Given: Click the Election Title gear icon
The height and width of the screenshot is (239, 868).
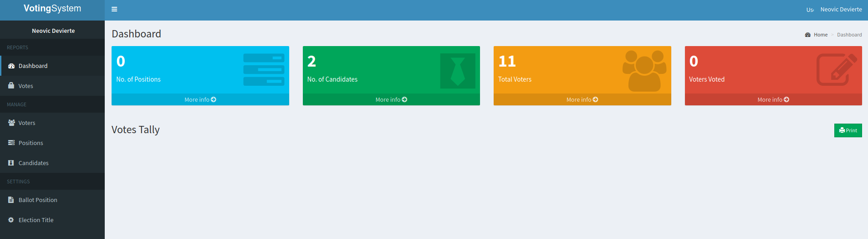Looking at the screenshot, I should (11, 220).
